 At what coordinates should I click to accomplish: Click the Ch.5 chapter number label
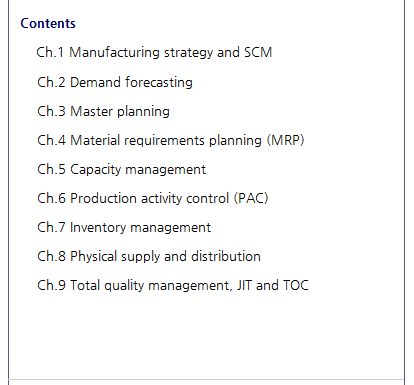pyautogui.click(x=51, y=169)
